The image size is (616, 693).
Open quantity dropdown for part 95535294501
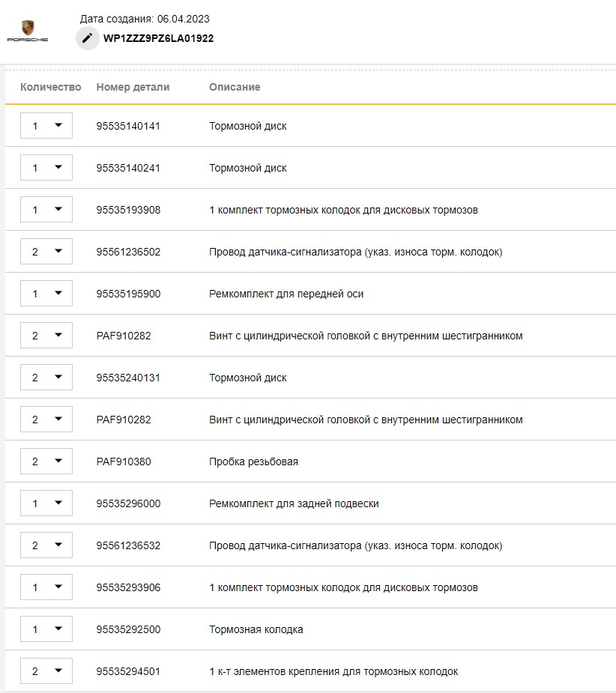[x=46, y=671]
